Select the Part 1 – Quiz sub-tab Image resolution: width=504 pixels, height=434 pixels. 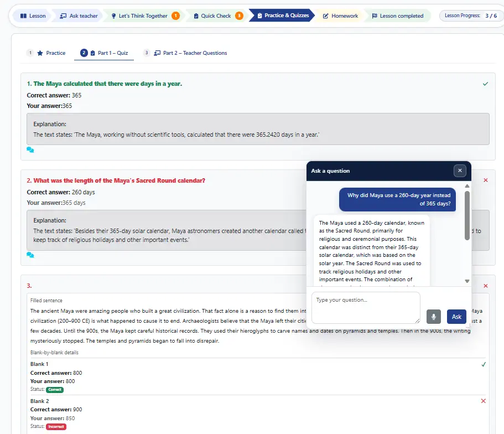point(104,53)
